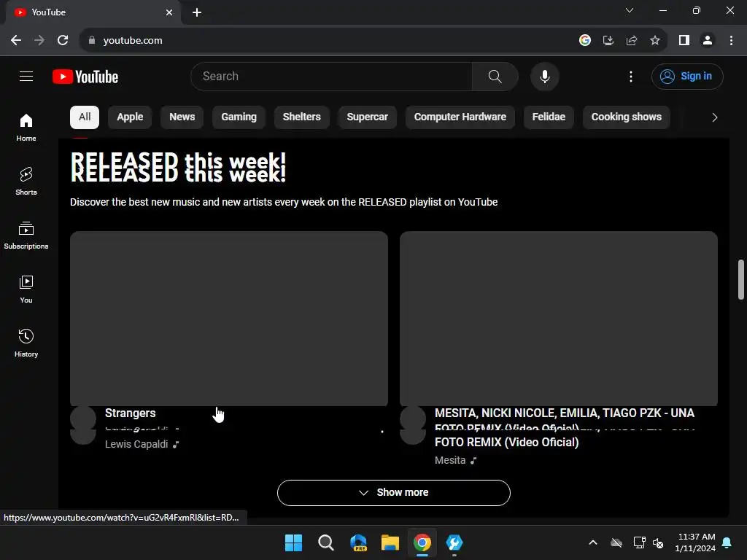Click the search magnifier button

pyautogui.click(x=495, y=76)
